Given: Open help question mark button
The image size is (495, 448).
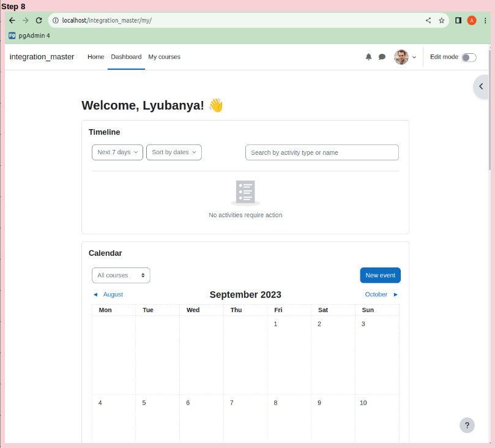Looking at the screenshot, I should point(467,425).
